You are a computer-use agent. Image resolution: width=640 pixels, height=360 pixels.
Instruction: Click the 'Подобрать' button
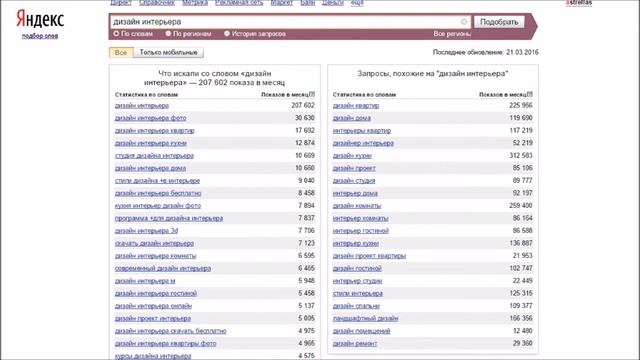(x=499, y=22)
